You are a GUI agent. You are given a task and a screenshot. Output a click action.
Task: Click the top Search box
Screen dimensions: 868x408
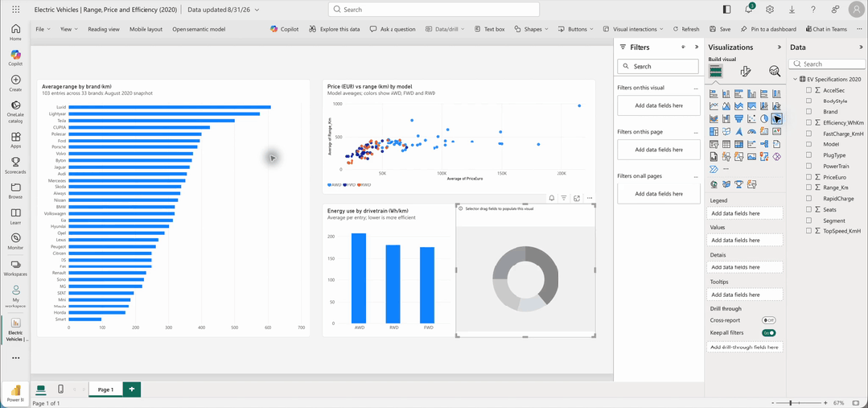coord(434,10)
